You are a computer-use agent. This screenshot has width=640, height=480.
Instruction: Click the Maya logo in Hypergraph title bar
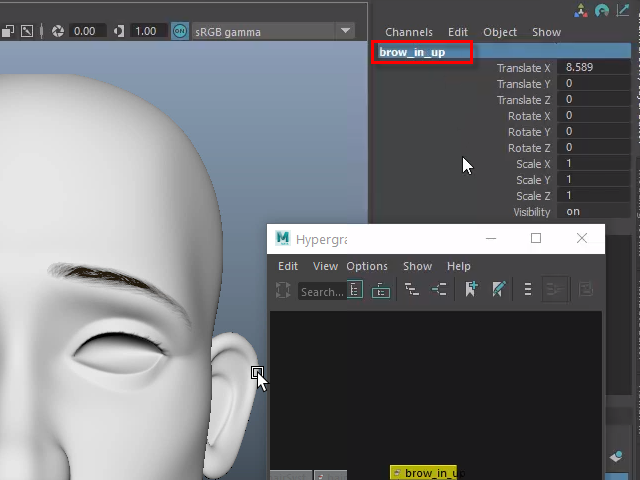click(x=282, y=238)
